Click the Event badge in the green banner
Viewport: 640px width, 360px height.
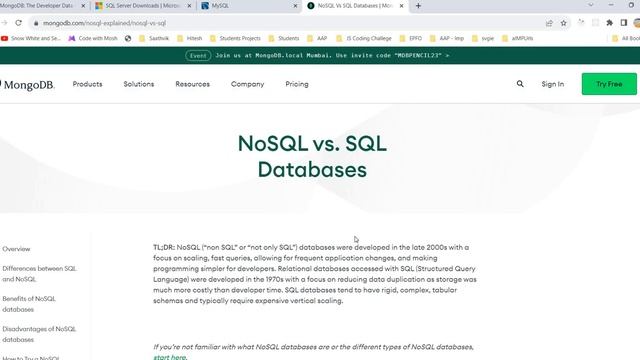198,56
